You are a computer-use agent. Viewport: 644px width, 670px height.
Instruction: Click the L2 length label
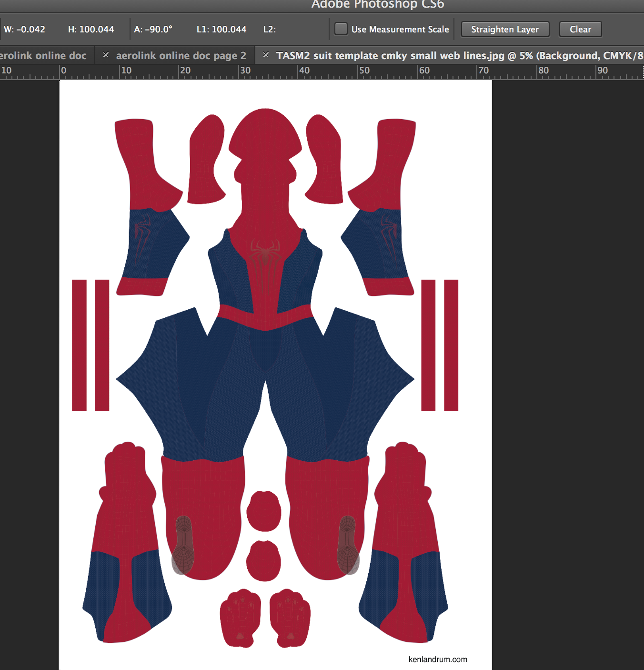click(270, 29)
